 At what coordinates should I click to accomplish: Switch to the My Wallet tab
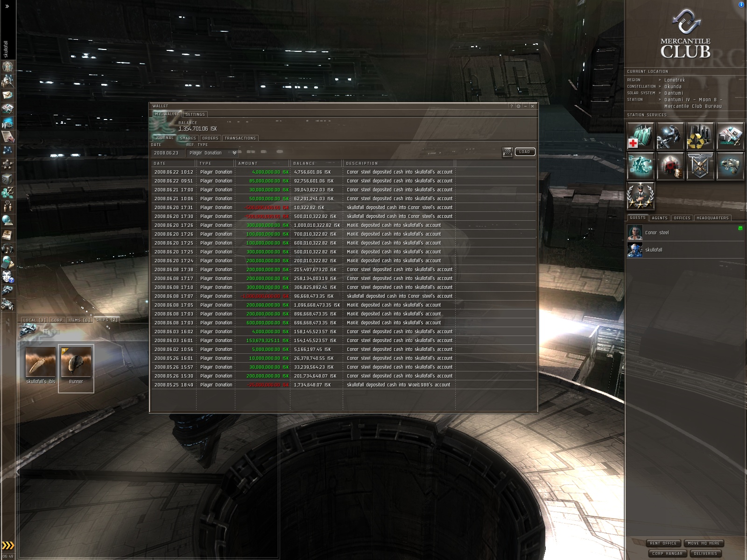[x=167, y=114]
